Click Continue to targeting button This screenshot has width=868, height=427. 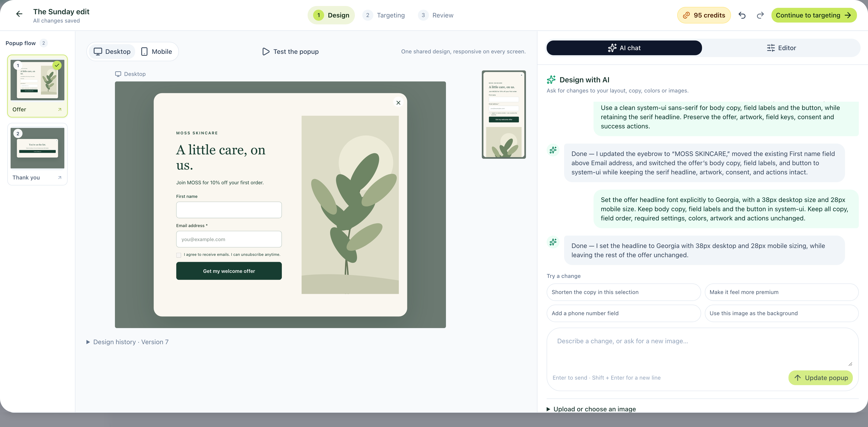click(x=814, y=15)
